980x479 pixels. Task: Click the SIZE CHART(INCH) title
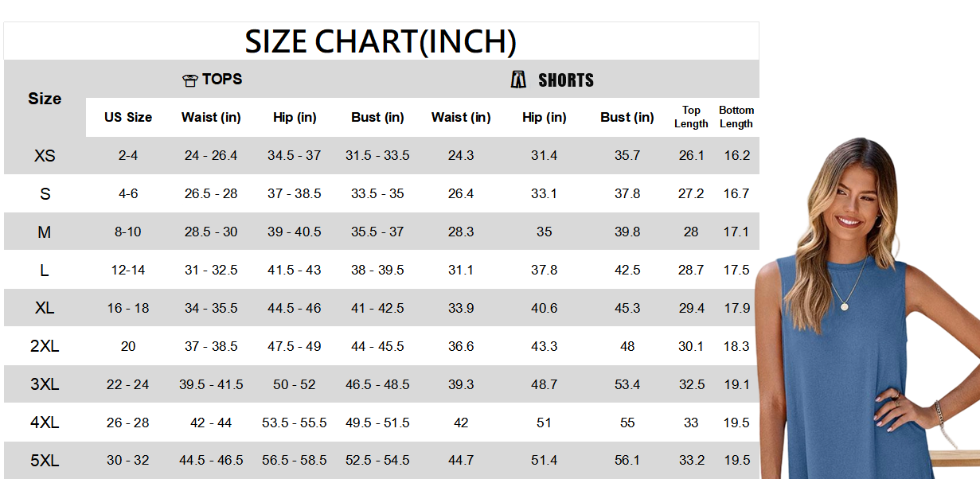coord(381,41)
